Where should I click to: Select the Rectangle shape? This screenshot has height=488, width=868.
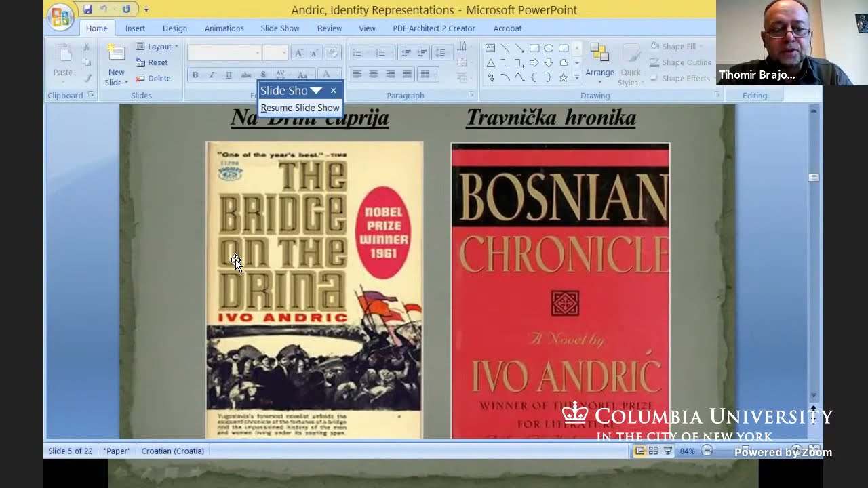(x=534, y=48)
